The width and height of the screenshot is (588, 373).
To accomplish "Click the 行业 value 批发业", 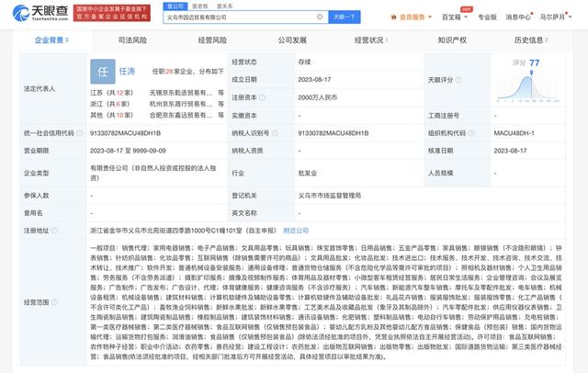I will tap(308, 174).
